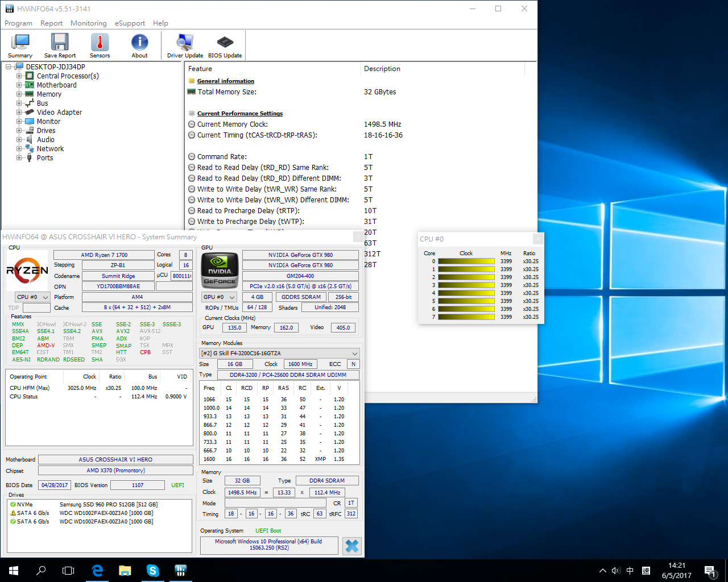Show hidden tray icons chevron
The height and width of the screenshot is (582, 728).
click(603, 571)
